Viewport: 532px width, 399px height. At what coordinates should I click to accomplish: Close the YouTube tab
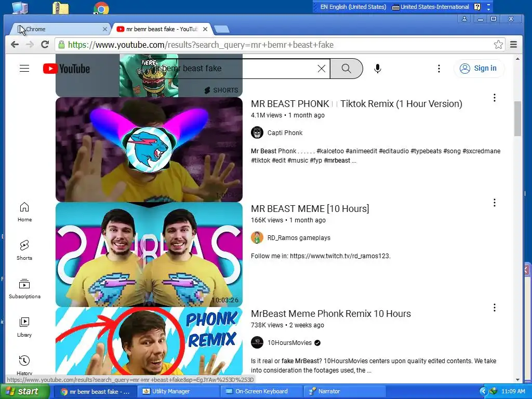click(x=205, y=29)
